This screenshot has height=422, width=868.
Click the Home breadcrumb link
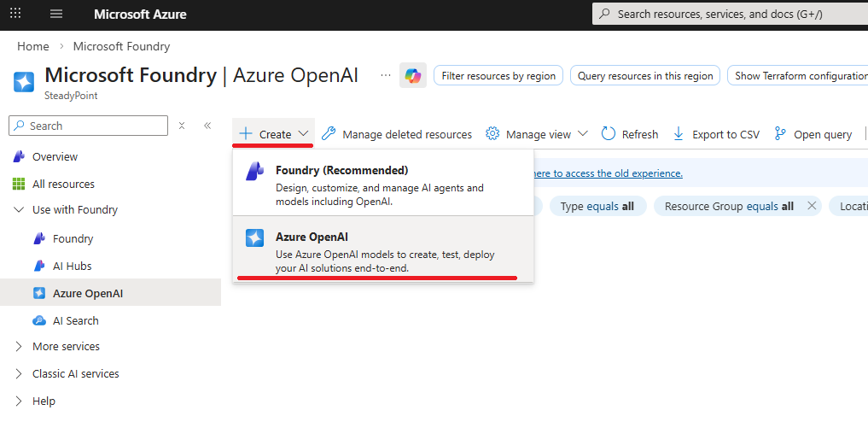click(x=33, y=46)
